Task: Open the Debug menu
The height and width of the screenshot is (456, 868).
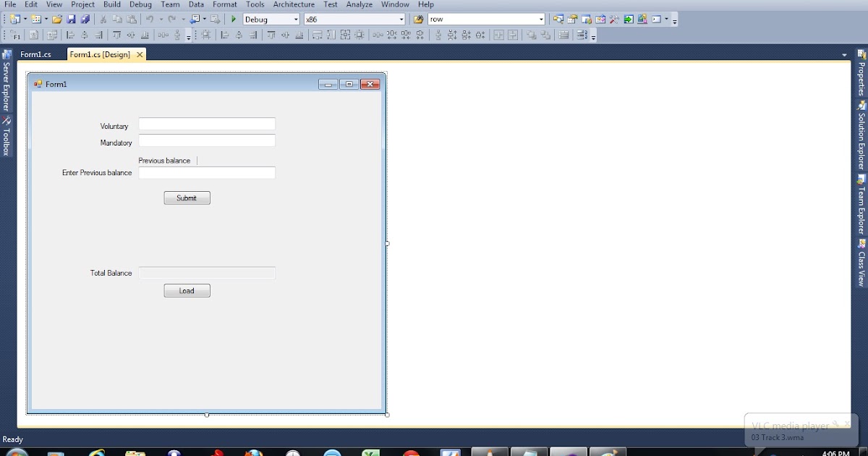Action: (140, 4)
